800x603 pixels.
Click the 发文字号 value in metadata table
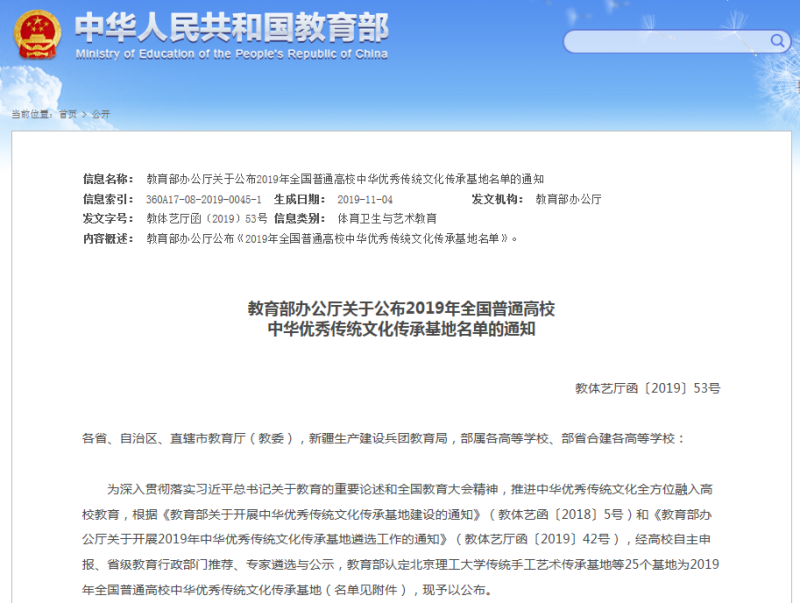click(x=207, y=218)
